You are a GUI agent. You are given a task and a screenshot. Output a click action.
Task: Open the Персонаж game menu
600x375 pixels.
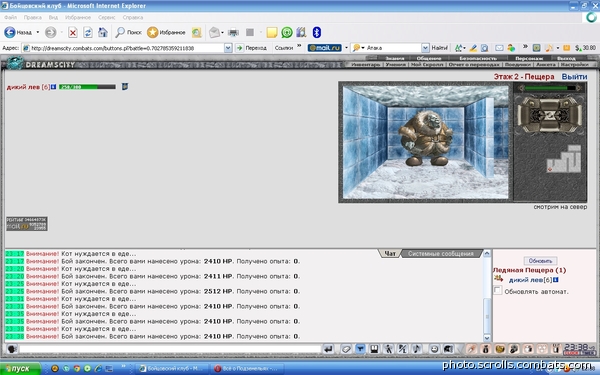(529, 59)
